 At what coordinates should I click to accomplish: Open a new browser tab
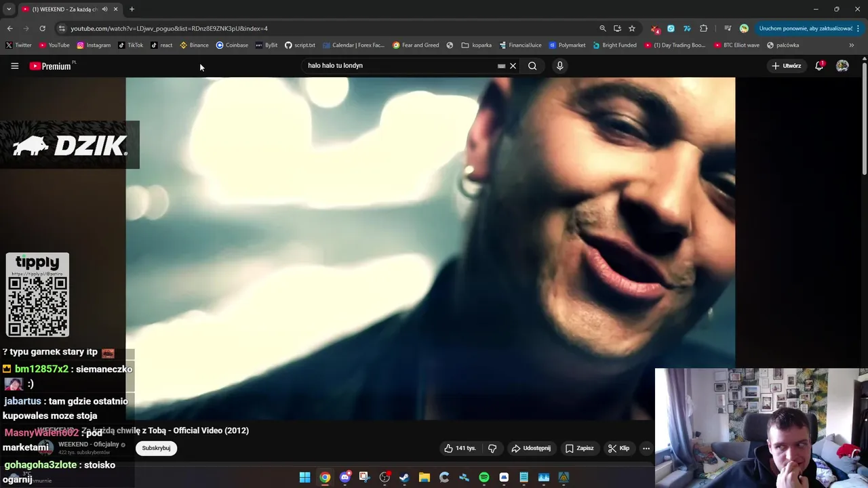click(x=132, y=9)
